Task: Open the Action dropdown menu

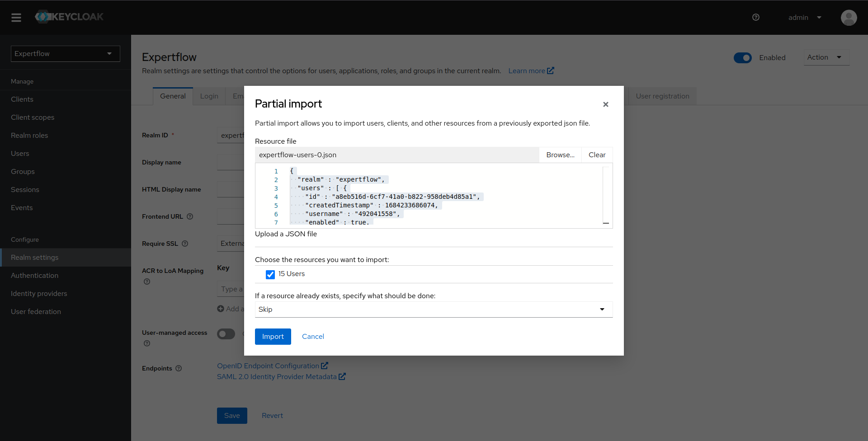Action: coord(826,57)
